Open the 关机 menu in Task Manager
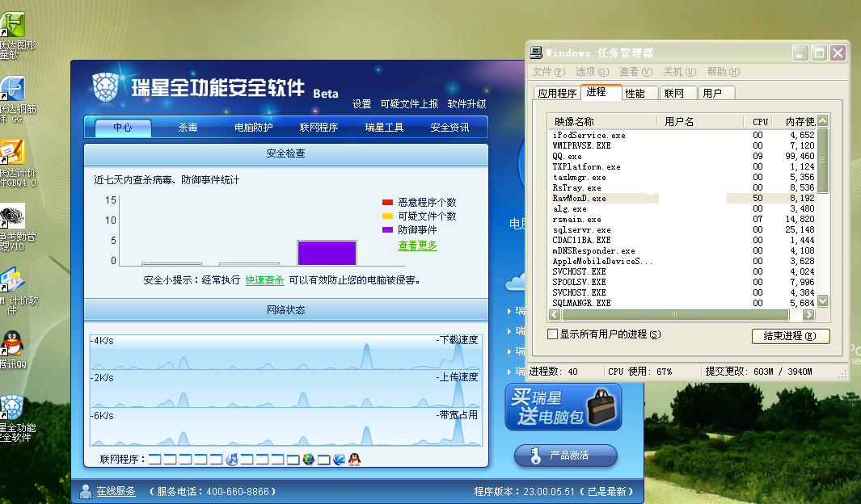The height and width of the screenshot is (504, 861). (679, 72)
